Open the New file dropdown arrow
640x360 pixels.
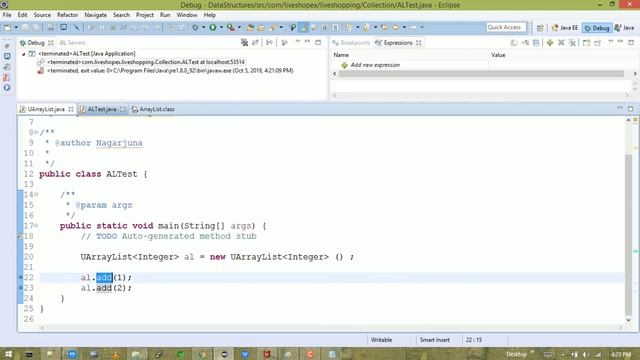click(16, 27)
